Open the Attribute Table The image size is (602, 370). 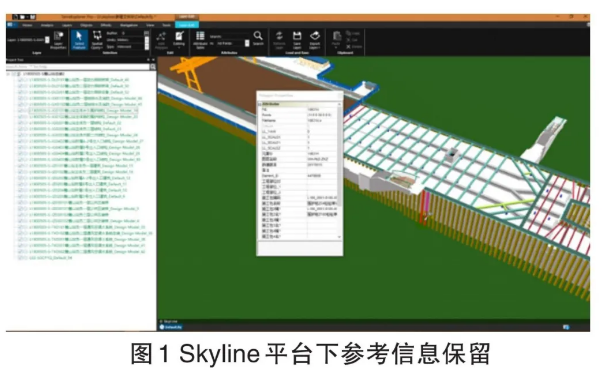tap(200, 40)
